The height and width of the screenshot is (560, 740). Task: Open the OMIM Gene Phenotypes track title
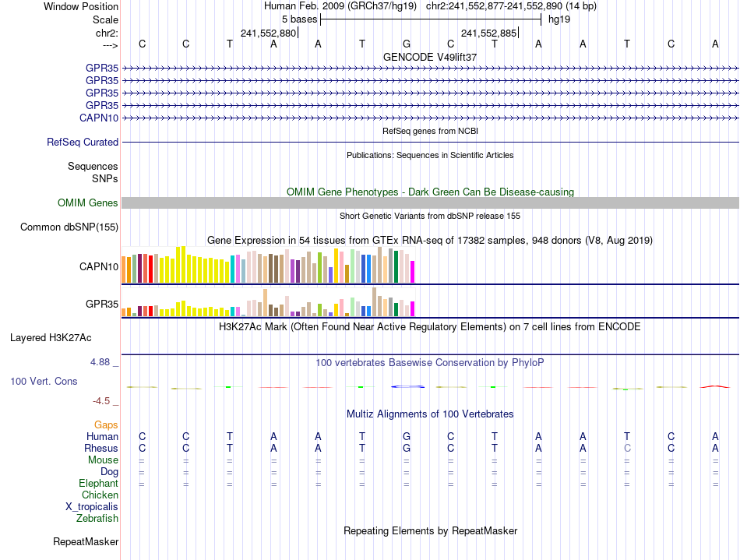click(430, 192)
